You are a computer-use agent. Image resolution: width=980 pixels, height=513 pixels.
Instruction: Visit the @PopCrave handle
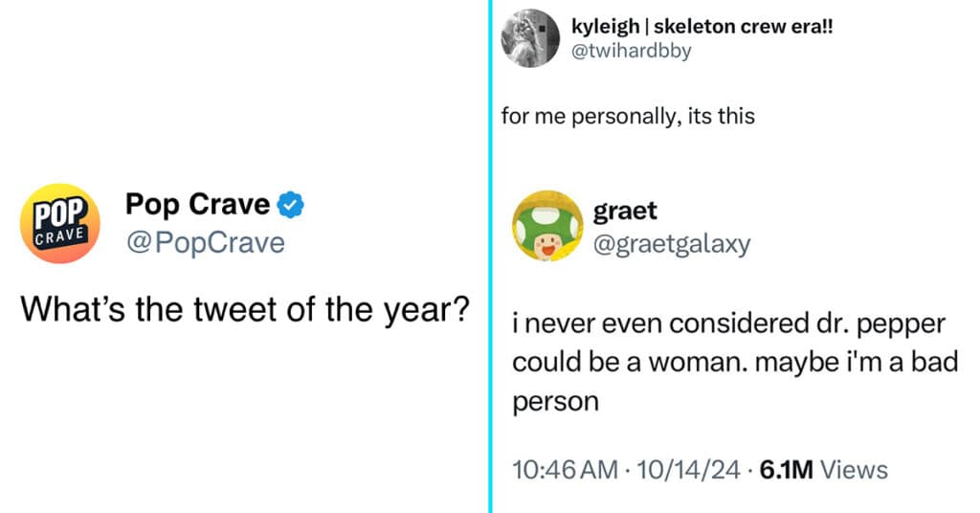206,242
